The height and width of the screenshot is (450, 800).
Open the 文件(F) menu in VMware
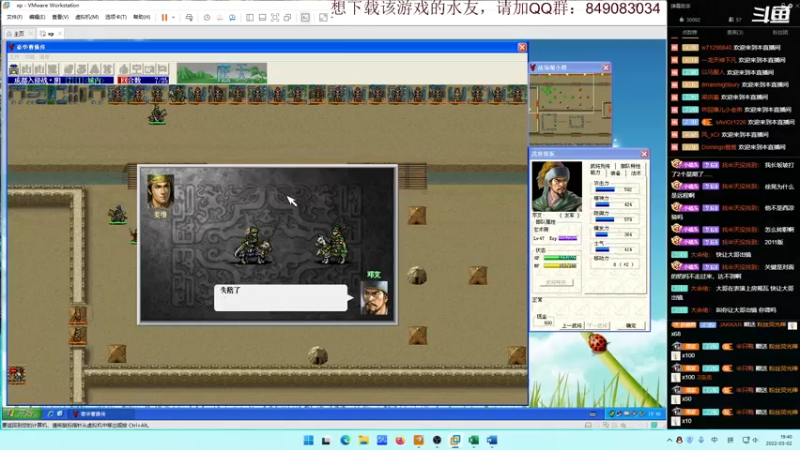(14, 17)
